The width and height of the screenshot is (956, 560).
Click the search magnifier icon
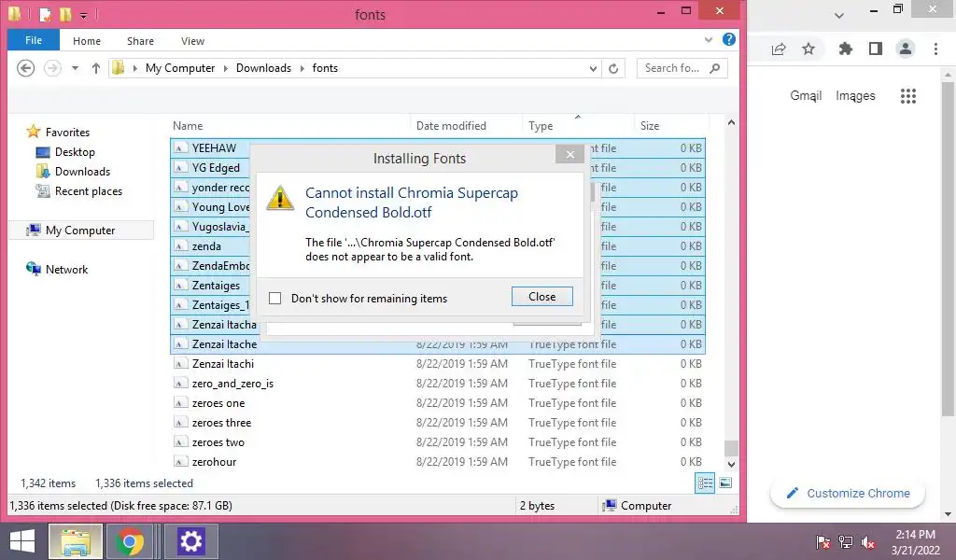(715, 68)
